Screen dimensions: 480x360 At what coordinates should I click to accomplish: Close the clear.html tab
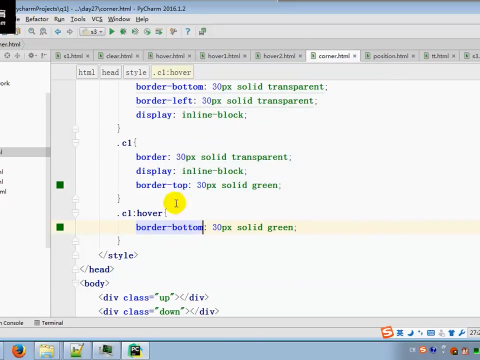point(137,56)
